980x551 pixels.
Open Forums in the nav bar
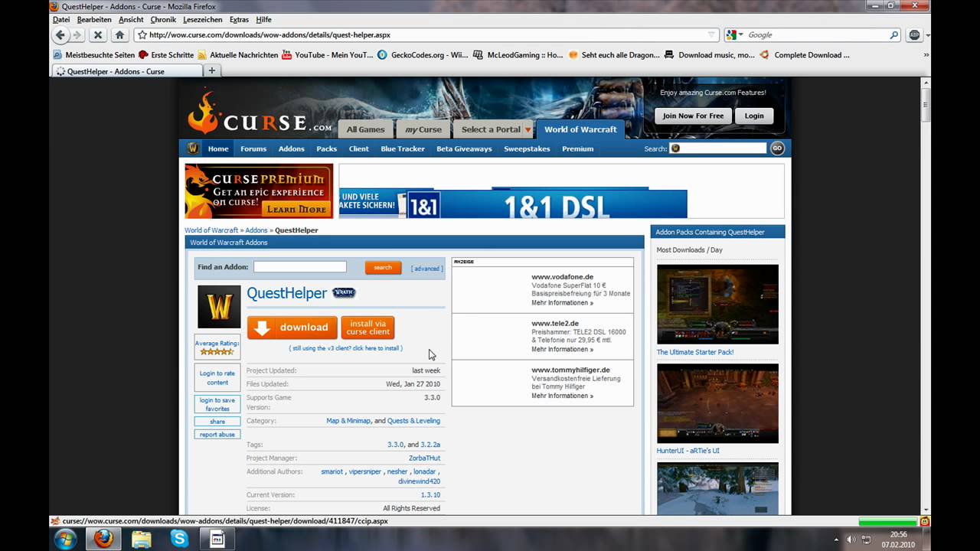pos(253,148)
